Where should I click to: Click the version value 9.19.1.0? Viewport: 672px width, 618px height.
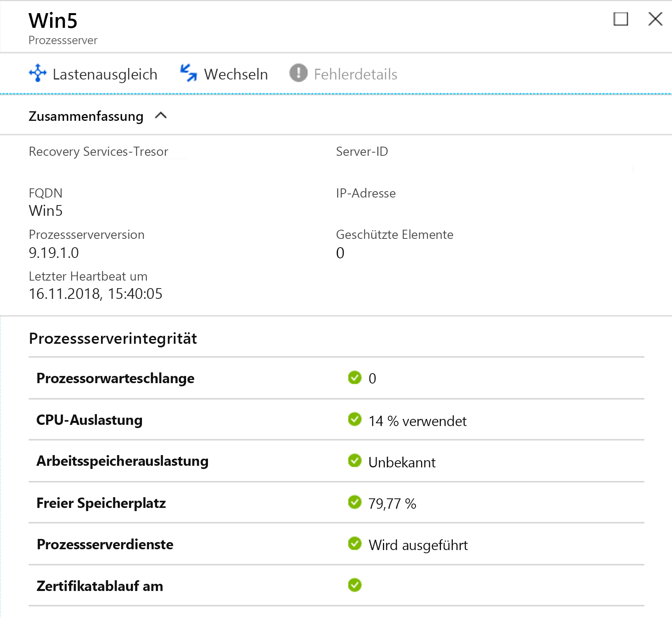54,253
